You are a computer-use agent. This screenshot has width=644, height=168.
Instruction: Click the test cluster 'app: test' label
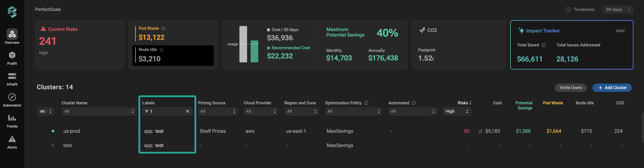(154, 145)
